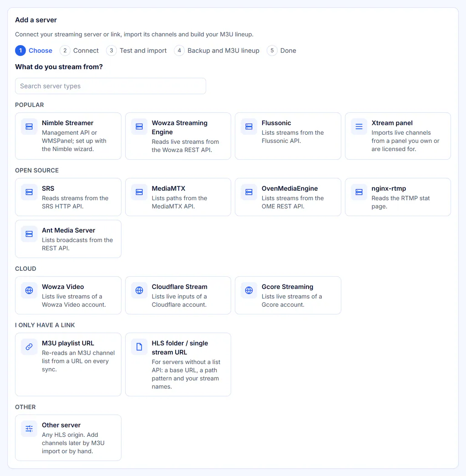This screenshot has height=476, width=466.
Task: Click "Lists streams from the OME REST API."
Action: point(293,202)
